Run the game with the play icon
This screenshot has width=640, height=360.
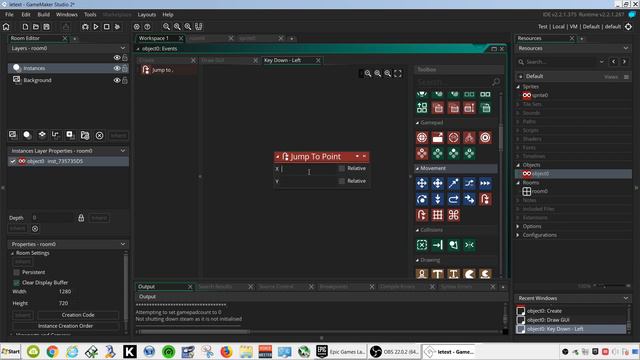(96, 27)
